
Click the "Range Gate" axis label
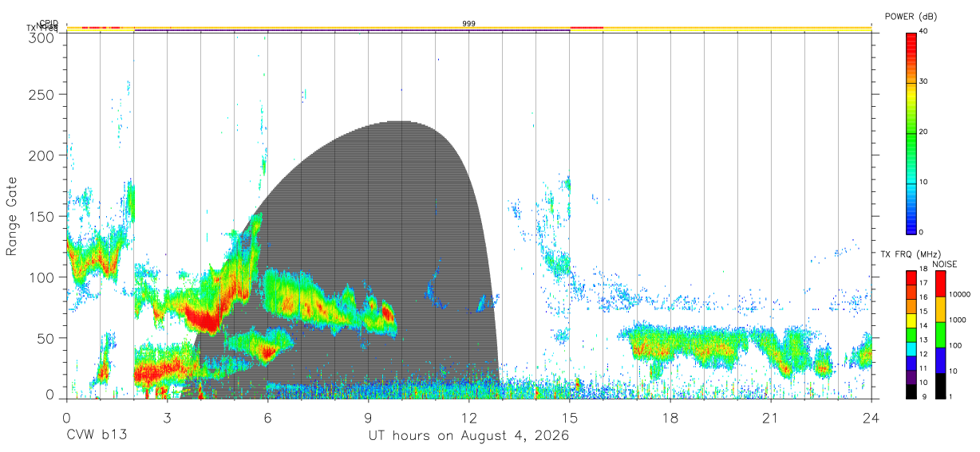(12, 217)
